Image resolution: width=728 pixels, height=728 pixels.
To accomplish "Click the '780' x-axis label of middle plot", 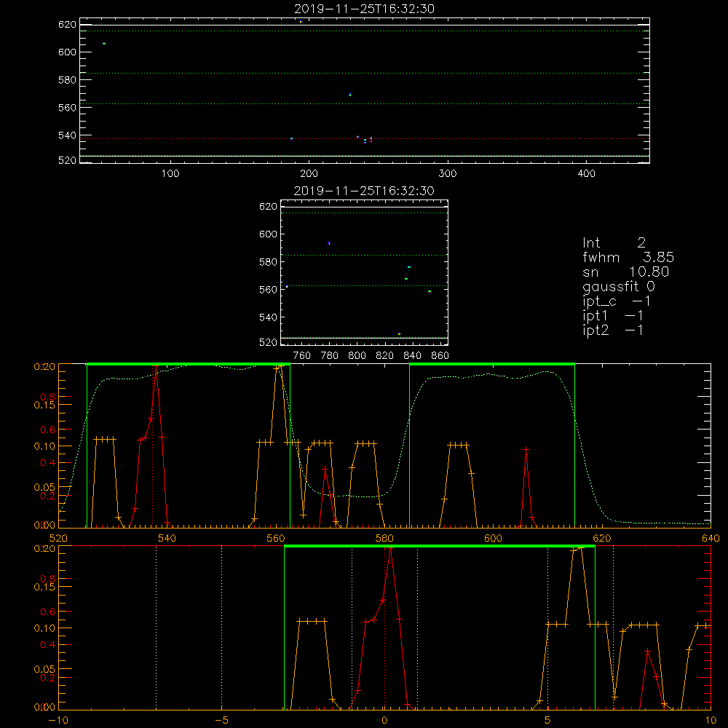I will pos(330,356).
